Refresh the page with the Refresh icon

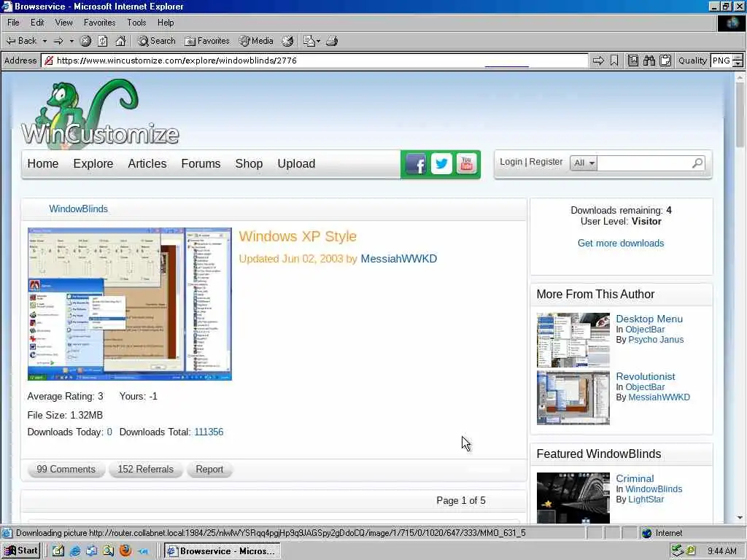(102, 41)
